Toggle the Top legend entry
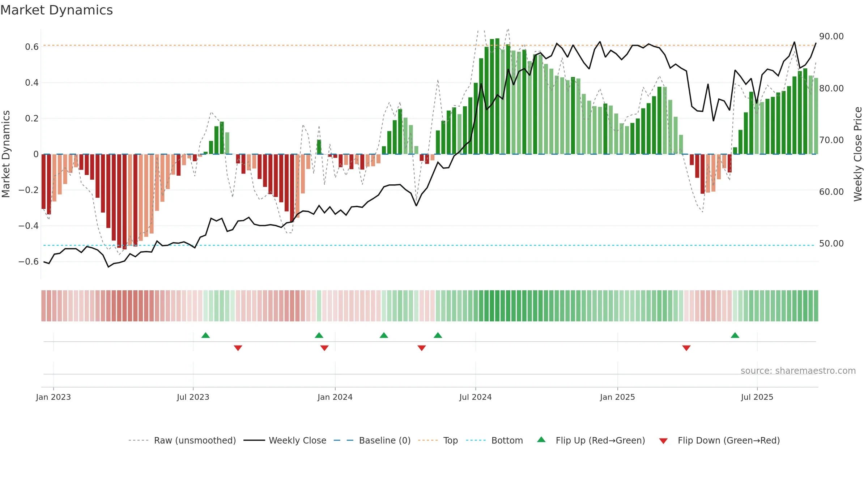Screen dimensions: 868x488 (x=438, y=440)
